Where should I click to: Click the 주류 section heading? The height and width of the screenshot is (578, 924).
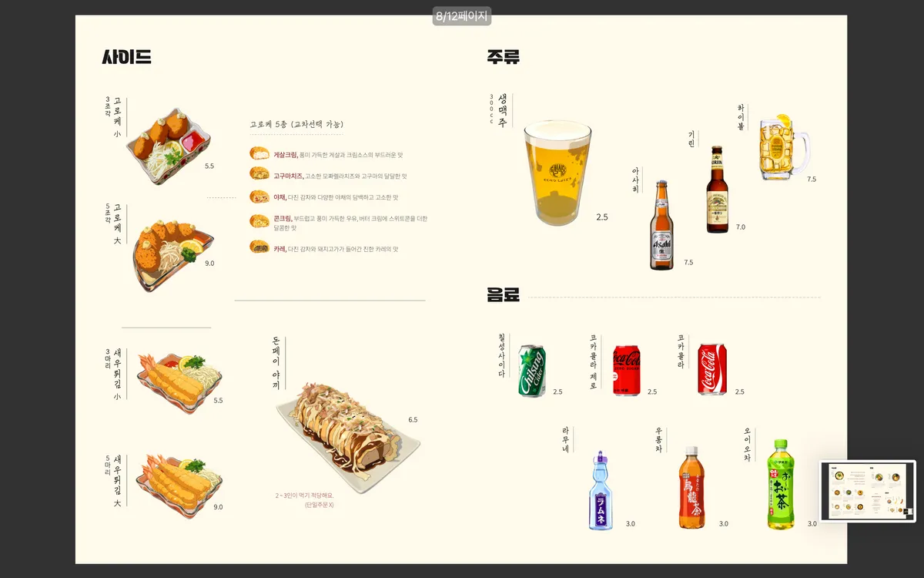click(504, 57)
